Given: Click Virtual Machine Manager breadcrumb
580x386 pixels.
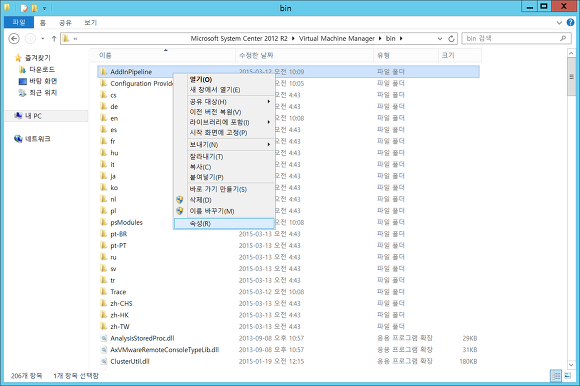Looking at the screenshot, I should (x=337, y=38).
